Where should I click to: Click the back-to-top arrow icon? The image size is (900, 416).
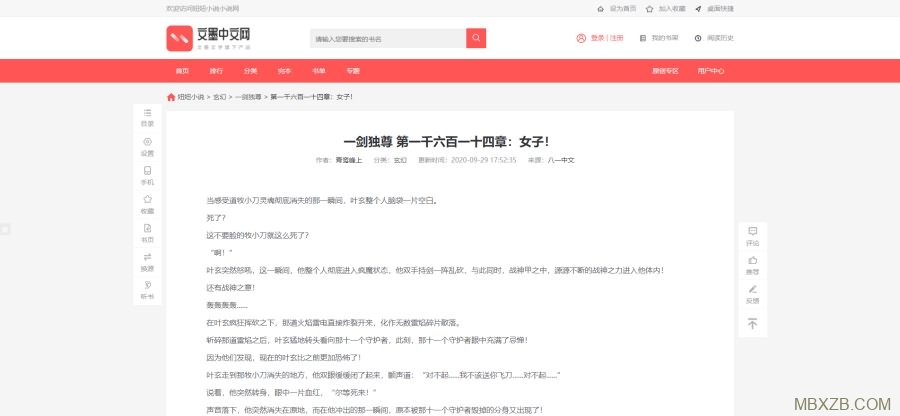(x=752, y=323)
